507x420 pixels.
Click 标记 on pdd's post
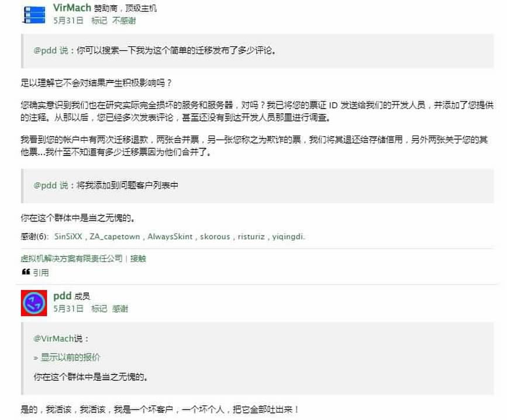coord(99,309)
